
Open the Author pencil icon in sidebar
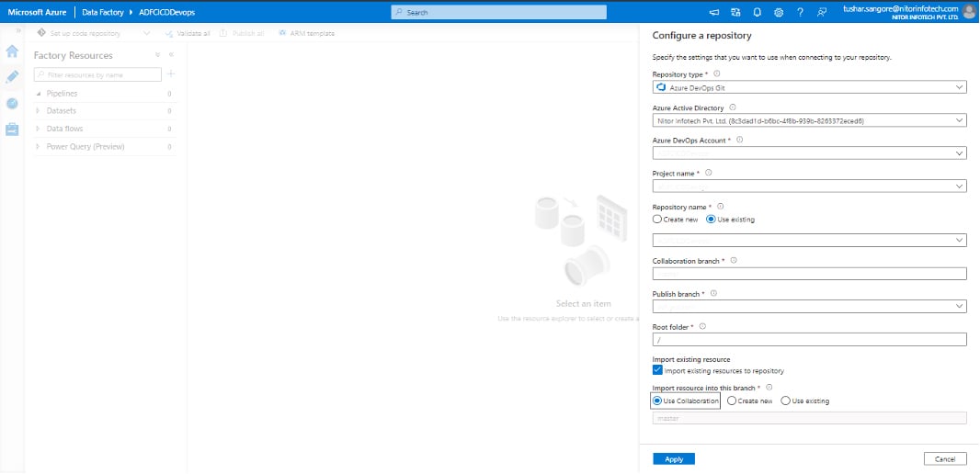(12, 77)
